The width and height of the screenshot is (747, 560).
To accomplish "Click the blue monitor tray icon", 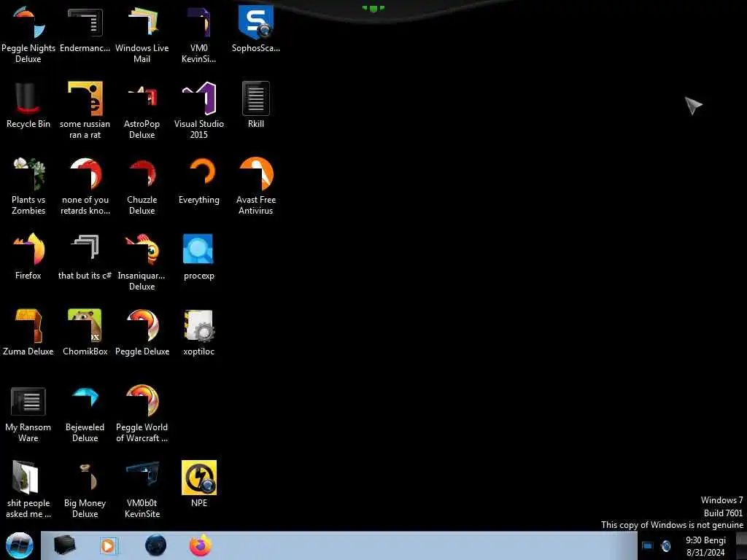I will [648, 545].
